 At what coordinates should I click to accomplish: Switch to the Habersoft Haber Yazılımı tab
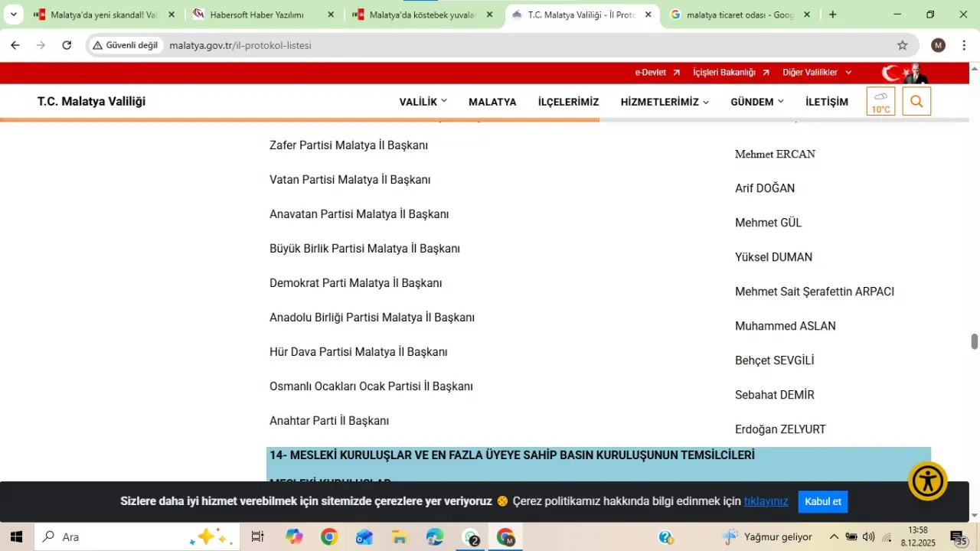coord(257,15)
